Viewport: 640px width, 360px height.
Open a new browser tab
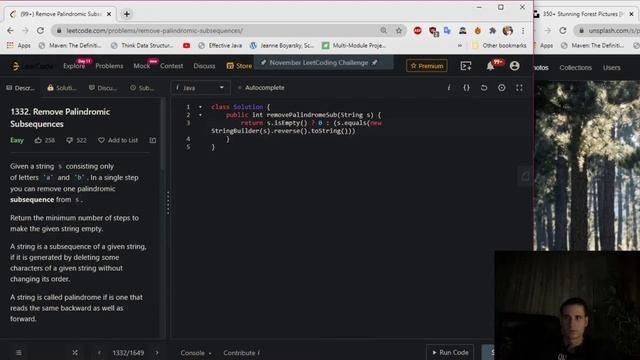[x=127, y=14]
